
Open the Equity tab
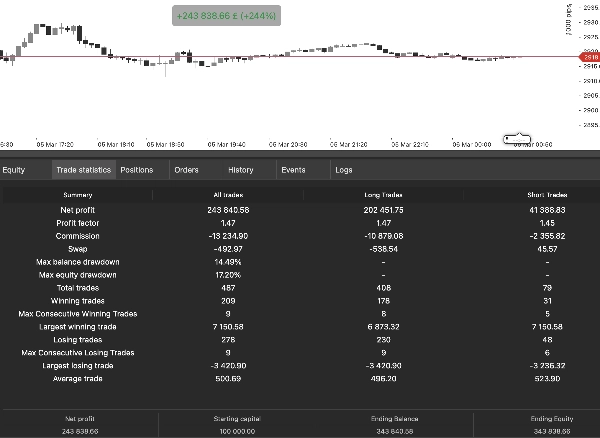[14, 170]
